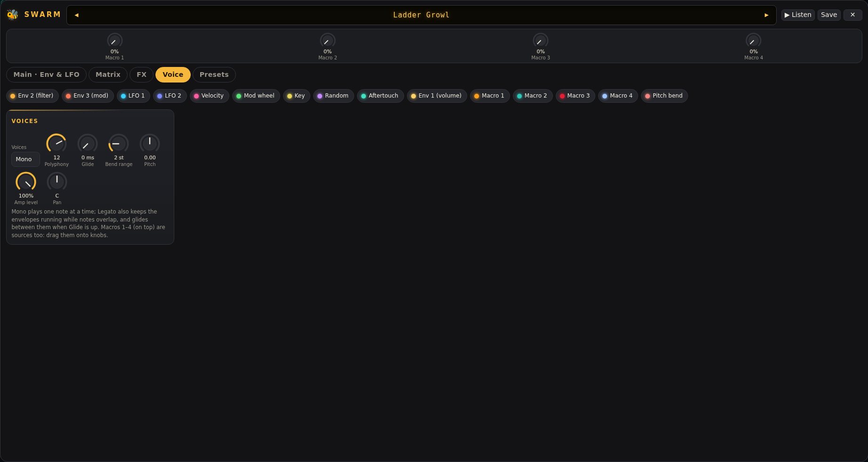Click the VOICES panel heading
The height and width of the screenshot is (462, 868).
coord(24,121)
